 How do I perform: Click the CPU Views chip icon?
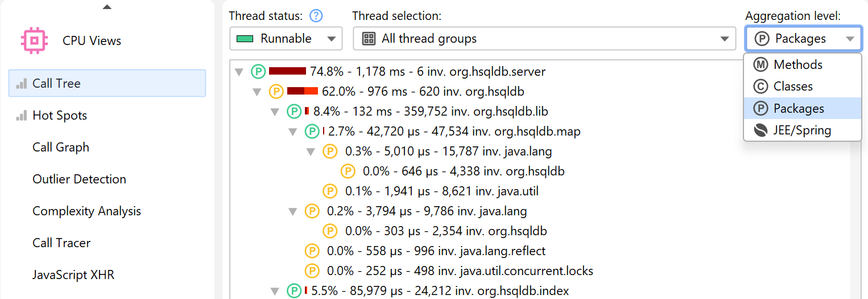pyautogui.click(x=34, y=40)
